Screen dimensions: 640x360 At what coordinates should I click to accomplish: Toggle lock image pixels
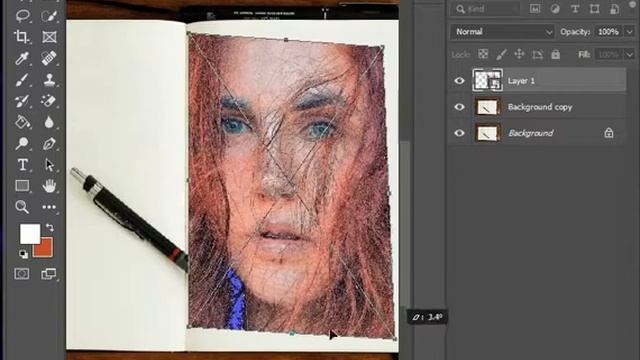(x=501, y=54)
